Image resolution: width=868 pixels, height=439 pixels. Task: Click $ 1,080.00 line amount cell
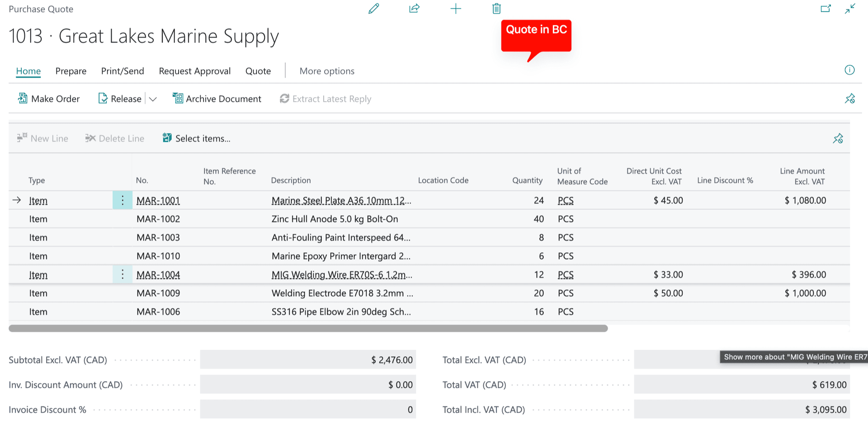pos(805,200)
